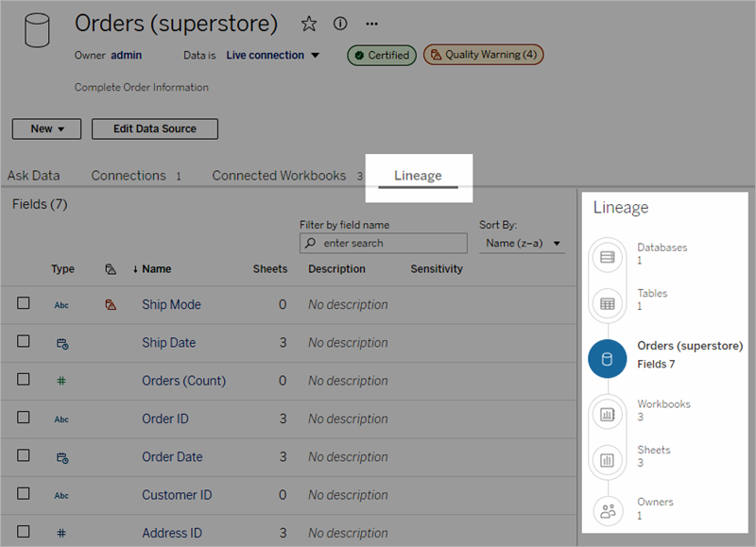The height and width of the screenshot is (547, 756).
Task: Click the data quality warning icon beside Ship Mode
Action: [111, 304]
